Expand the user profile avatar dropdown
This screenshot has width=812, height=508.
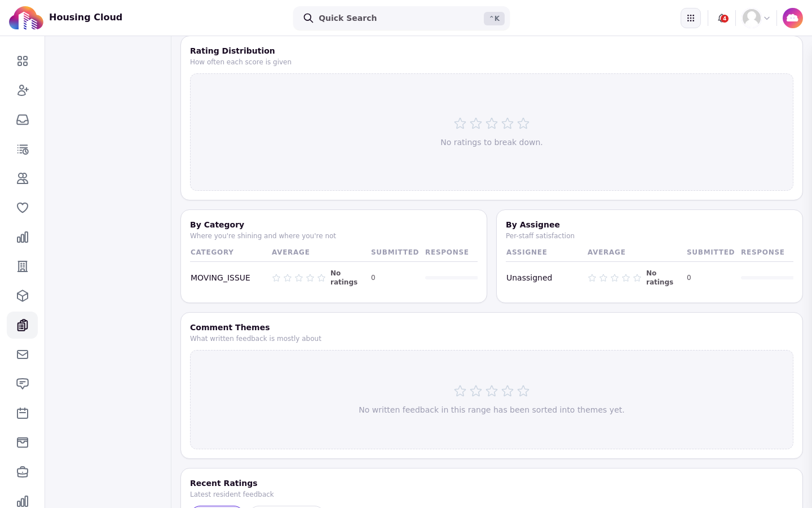coord(756,18)
